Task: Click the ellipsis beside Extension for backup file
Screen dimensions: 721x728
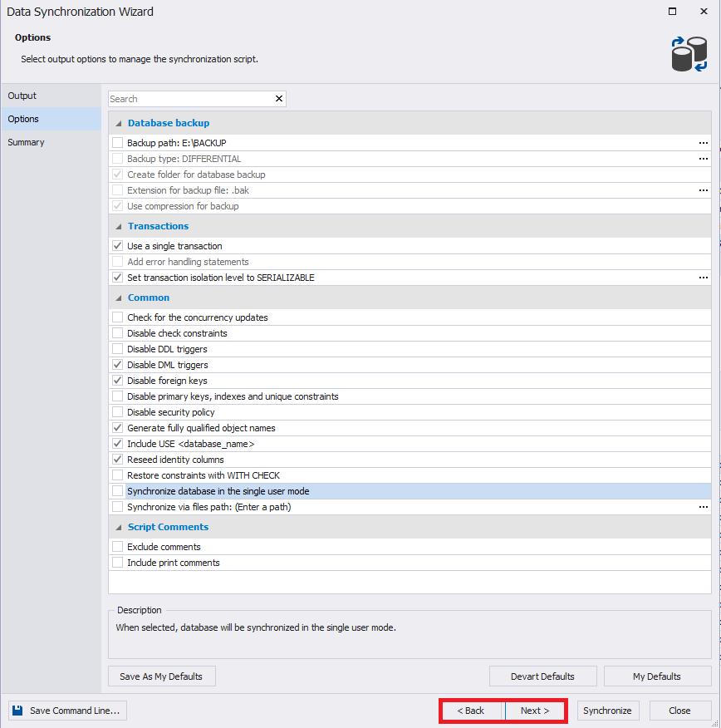Action: pyautogui.click(x=703, y=189)
